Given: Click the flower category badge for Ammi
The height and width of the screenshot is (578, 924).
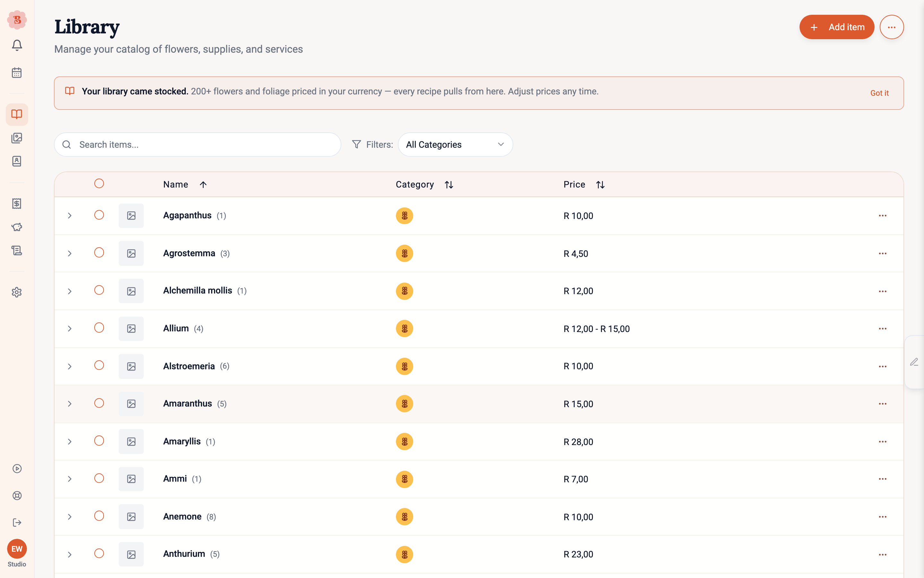Looking at the screenshot, I should 404,479.
